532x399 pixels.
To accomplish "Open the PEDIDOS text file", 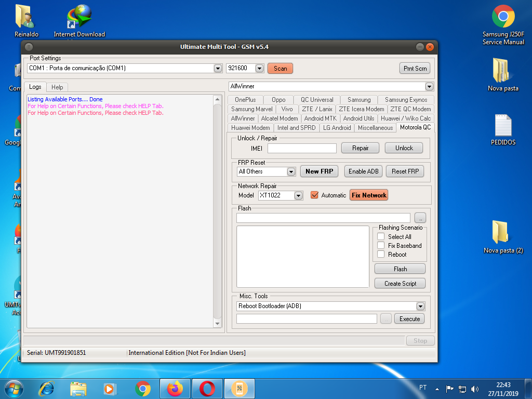I will pyautogui.click(x=503, y=129).
